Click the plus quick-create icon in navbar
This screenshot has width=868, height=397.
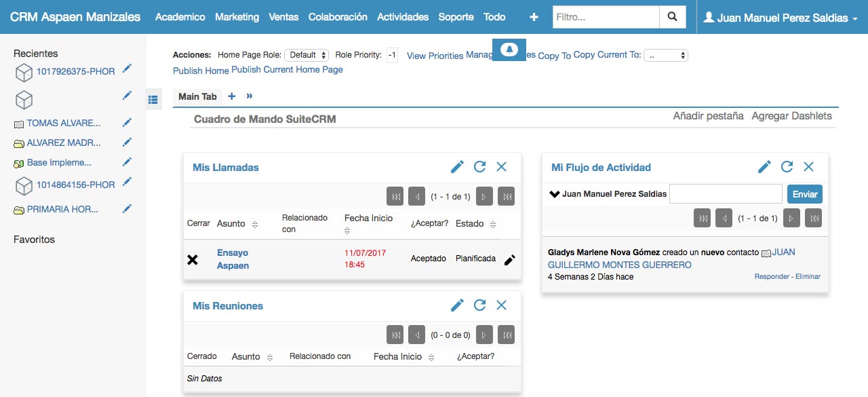[534, 17]
